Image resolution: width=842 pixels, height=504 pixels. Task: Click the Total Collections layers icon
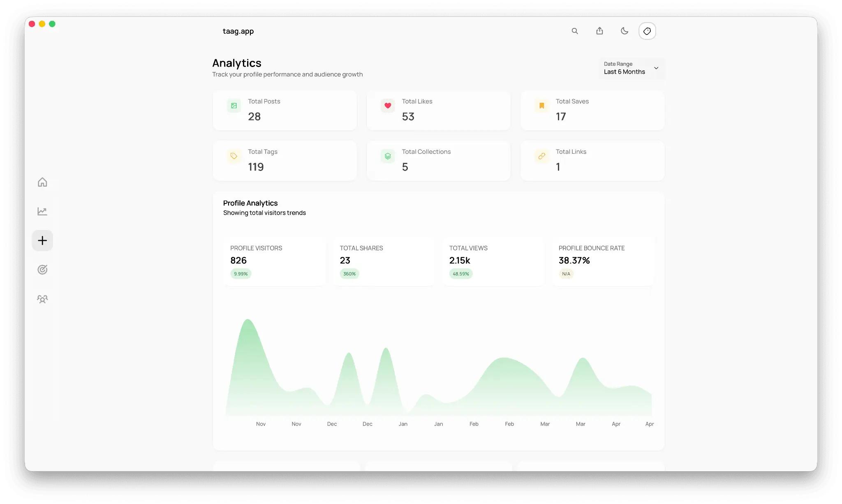pyautogui.click(x=388, y=156)
